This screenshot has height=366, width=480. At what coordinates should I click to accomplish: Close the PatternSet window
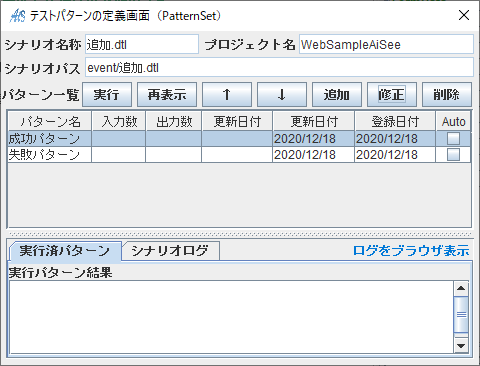pyautogui.click(x=464, y=15)
